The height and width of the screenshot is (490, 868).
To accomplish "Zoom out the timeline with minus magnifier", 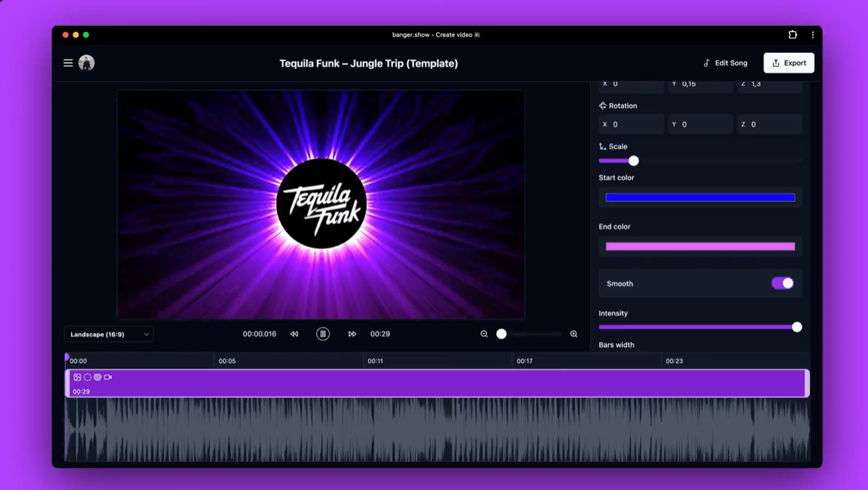I will (484, 334).
